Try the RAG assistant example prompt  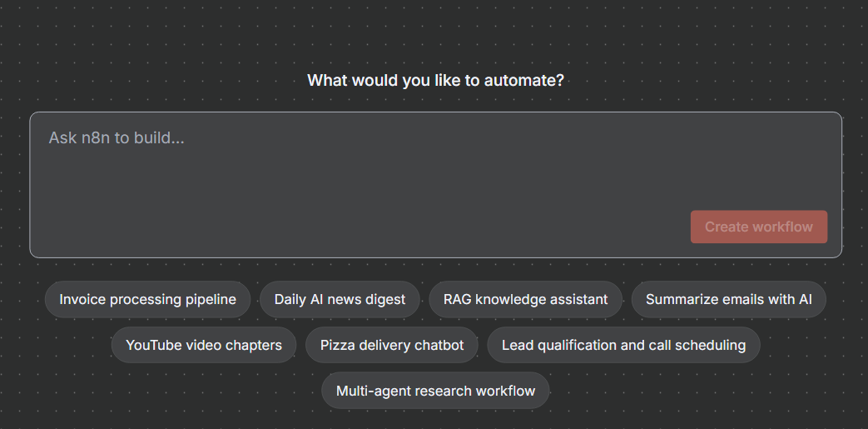tap(525, 299)
